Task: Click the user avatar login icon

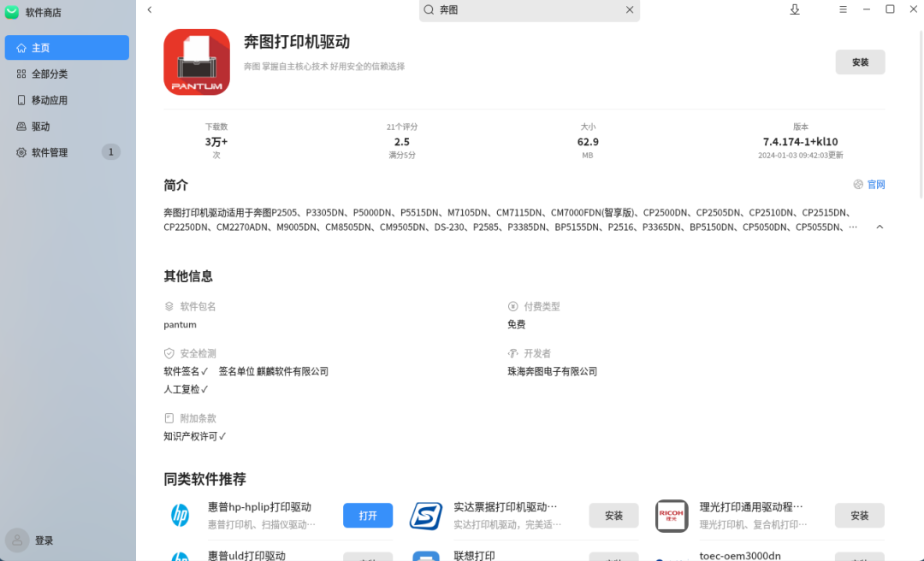Action: 17,540
